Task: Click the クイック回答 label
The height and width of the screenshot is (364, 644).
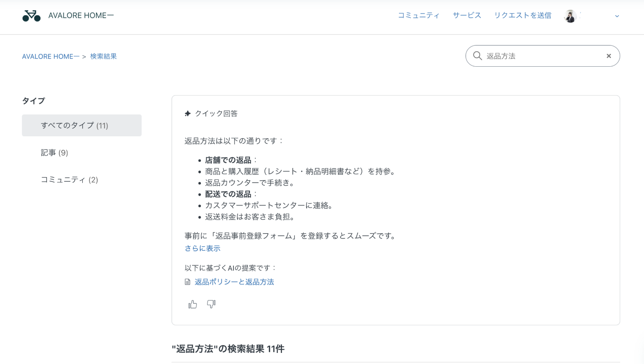Action: click(216, 114)
